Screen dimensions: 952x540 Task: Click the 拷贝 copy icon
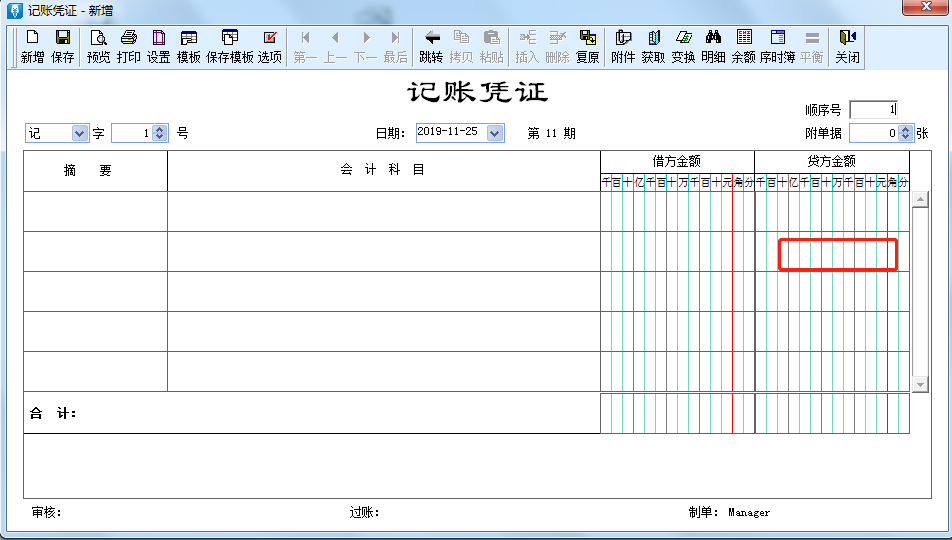coord(461,46)
